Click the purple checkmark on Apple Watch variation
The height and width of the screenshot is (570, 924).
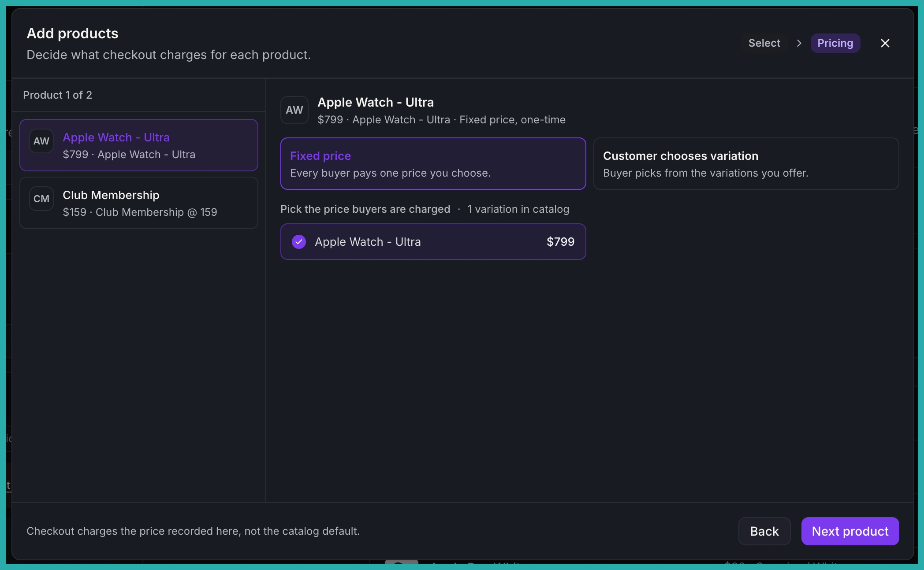coord(299,242)
